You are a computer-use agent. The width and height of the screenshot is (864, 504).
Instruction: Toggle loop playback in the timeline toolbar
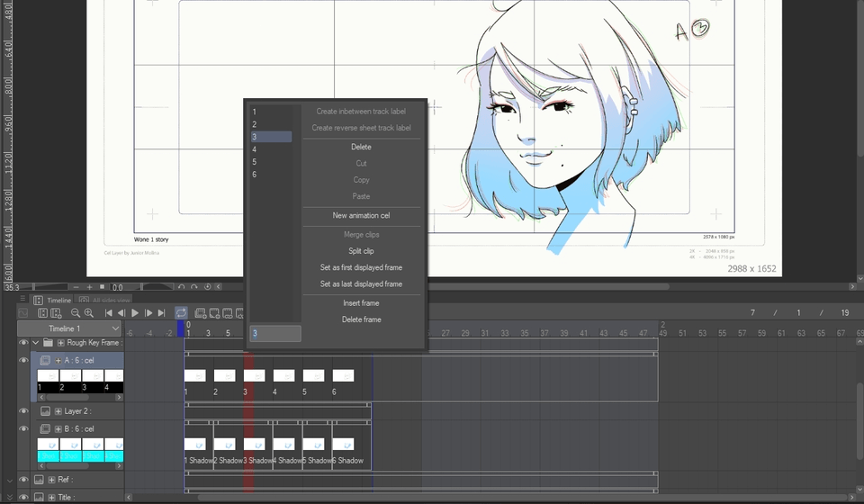(x=181, y=313)
